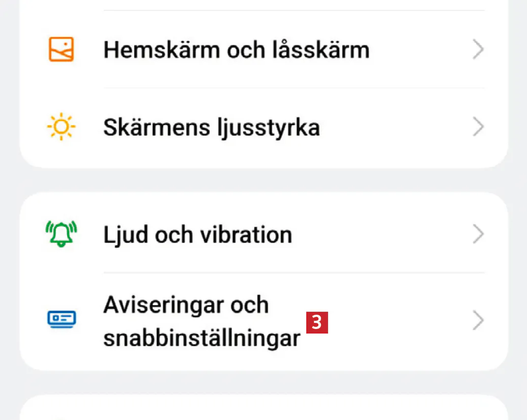Tap the orange home screen wallpaper icon

[61, 50]
